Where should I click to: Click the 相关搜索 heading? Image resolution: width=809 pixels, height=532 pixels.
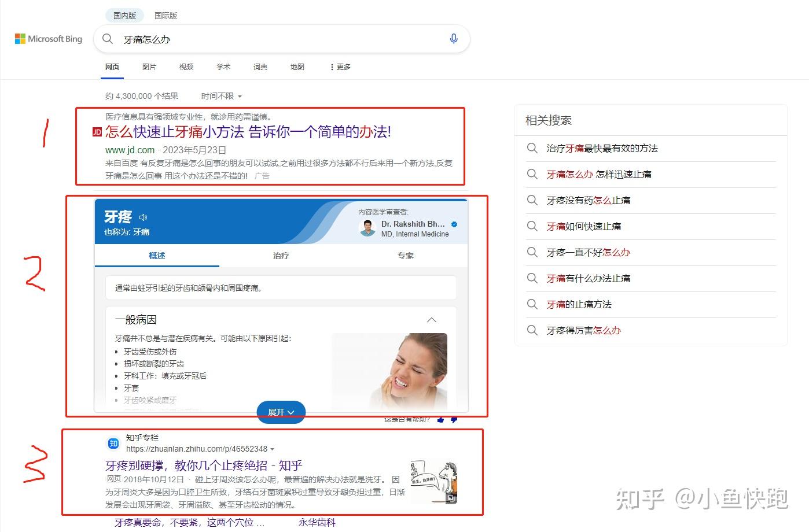point(549,120)
